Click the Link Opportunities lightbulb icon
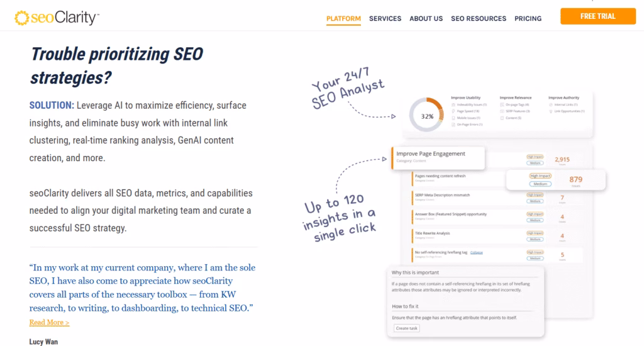Screen dimensions: 644x346 coord(550,111)
